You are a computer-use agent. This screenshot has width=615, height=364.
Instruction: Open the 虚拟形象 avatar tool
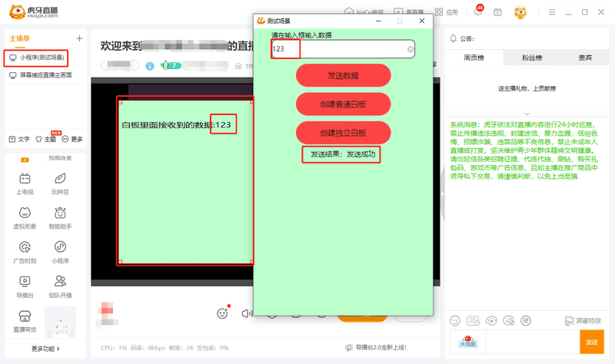(25, 218)
